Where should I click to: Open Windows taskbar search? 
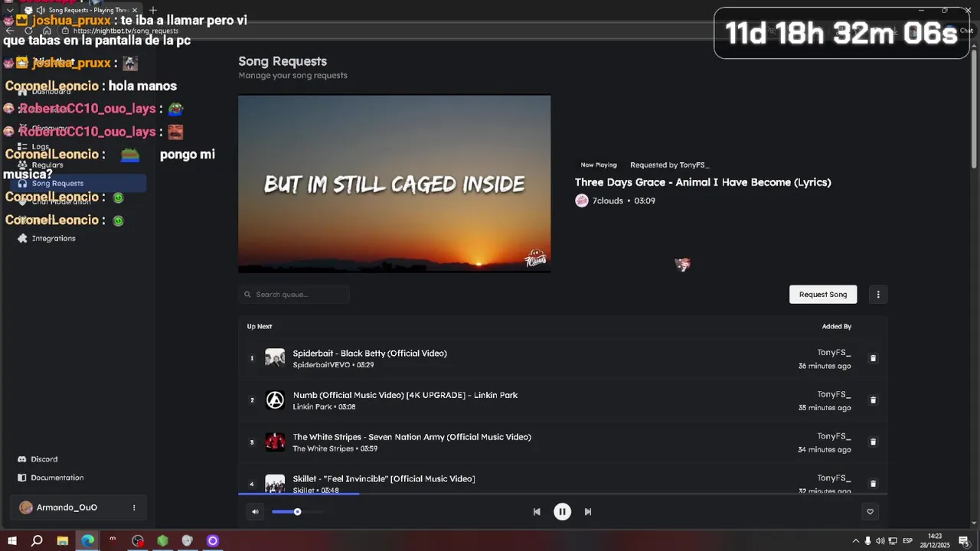(37, 541)
